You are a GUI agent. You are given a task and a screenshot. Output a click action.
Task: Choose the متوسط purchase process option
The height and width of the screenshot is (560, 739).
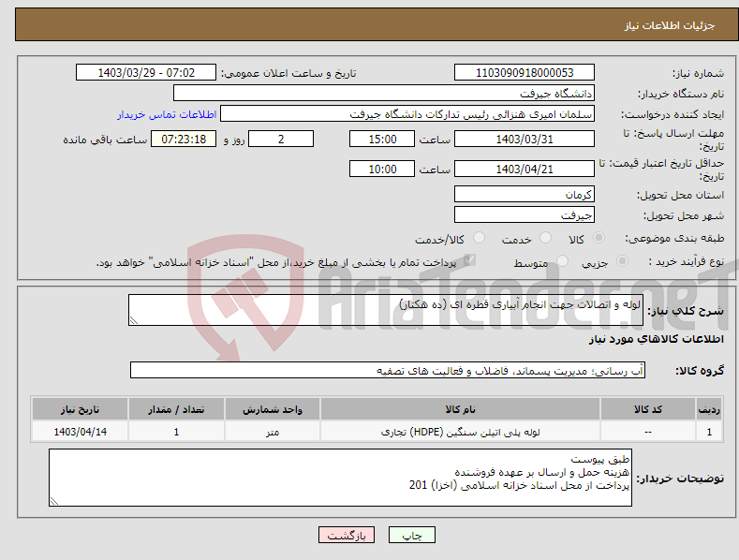[562, 260]
